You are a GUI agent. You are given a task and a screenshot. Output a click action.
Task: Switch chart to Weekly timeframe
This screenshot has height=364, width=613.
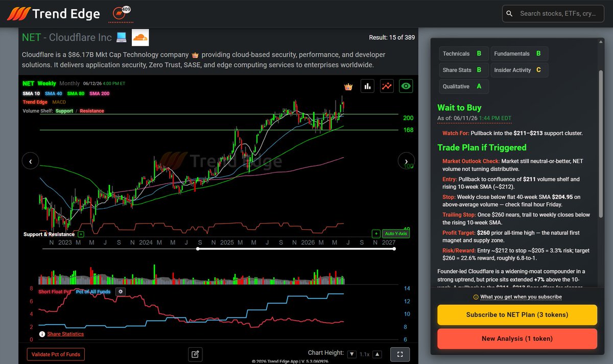point(46,83)
